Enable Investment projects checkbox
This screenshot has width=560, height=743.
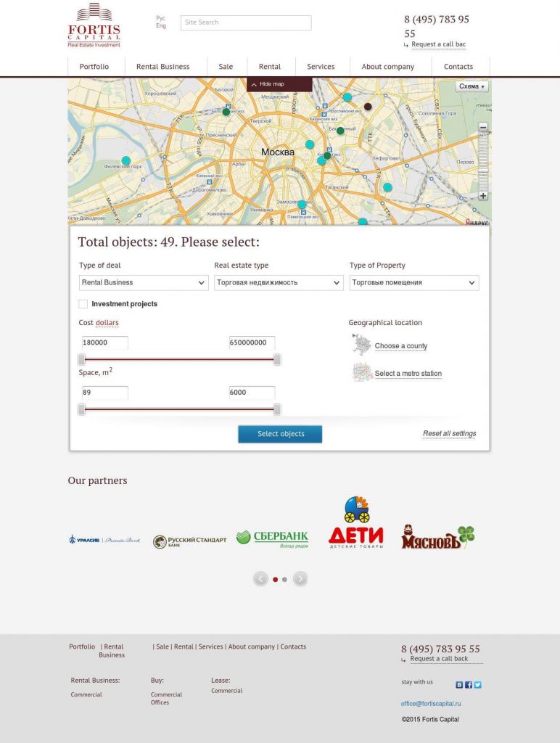(x=83, y=304)
